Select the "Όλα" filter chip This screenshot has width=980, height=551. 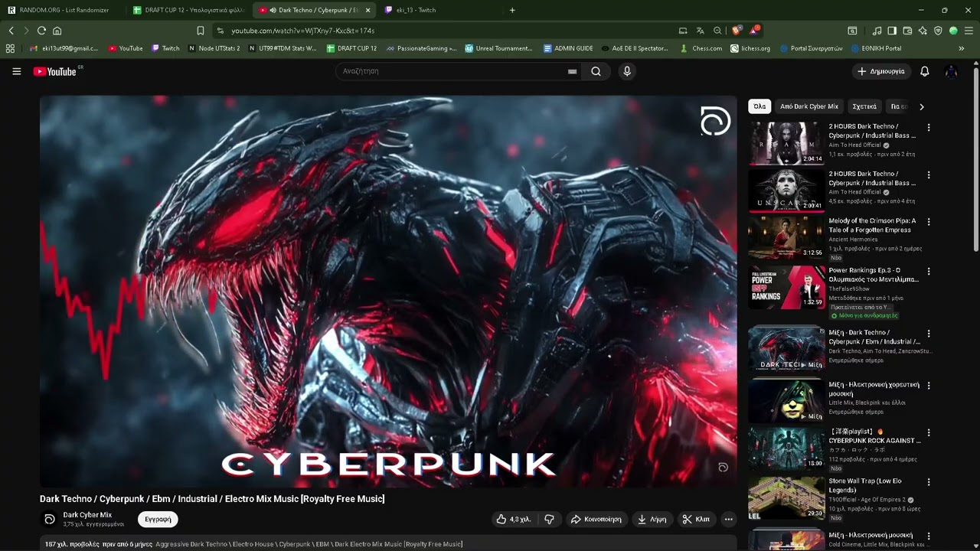(x=759, y=106)
